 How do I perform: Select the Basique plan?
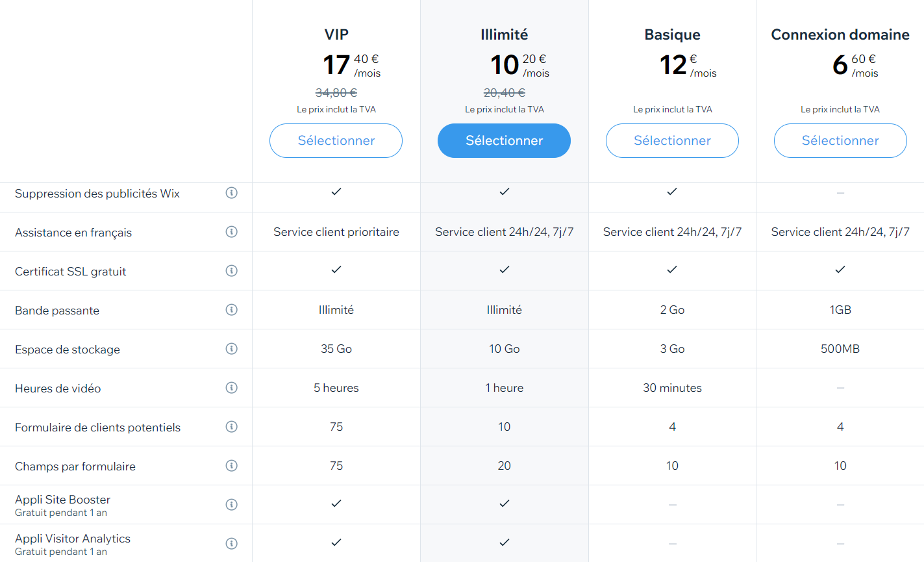[672, 140]
